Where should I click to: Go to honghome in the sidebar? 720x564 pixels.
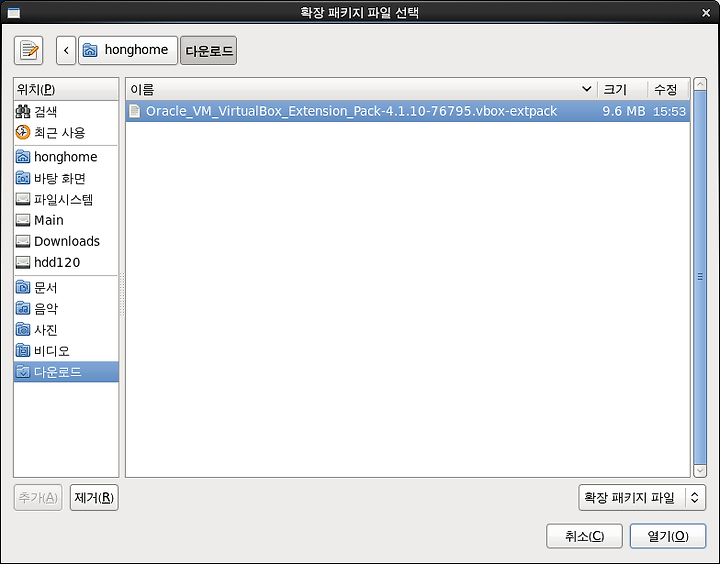tap(66, 157)
